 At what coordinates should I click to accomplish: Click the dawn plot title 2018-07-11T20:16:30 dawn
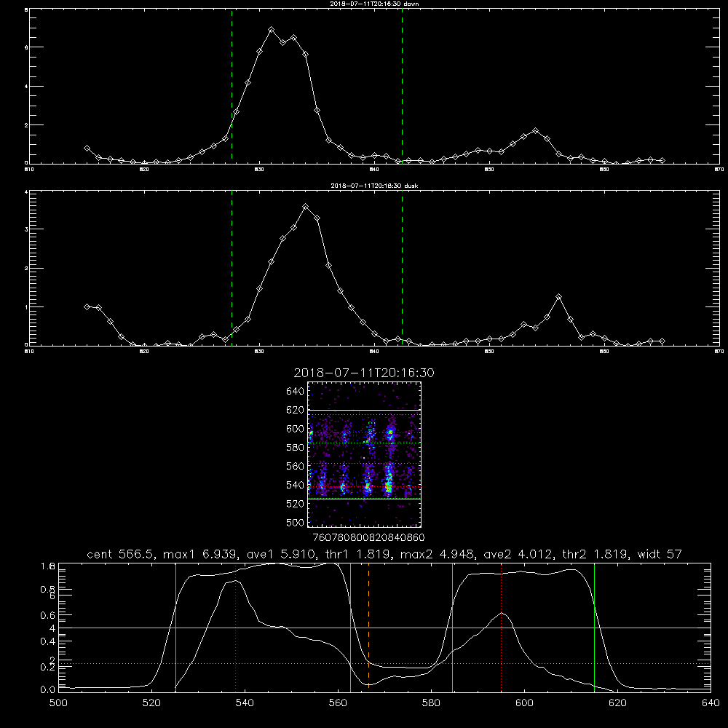point(374,4)
